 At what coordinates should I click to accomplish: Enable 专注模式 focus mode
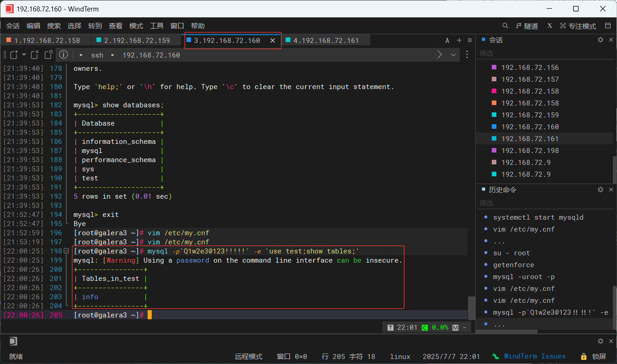coord(578,26)
